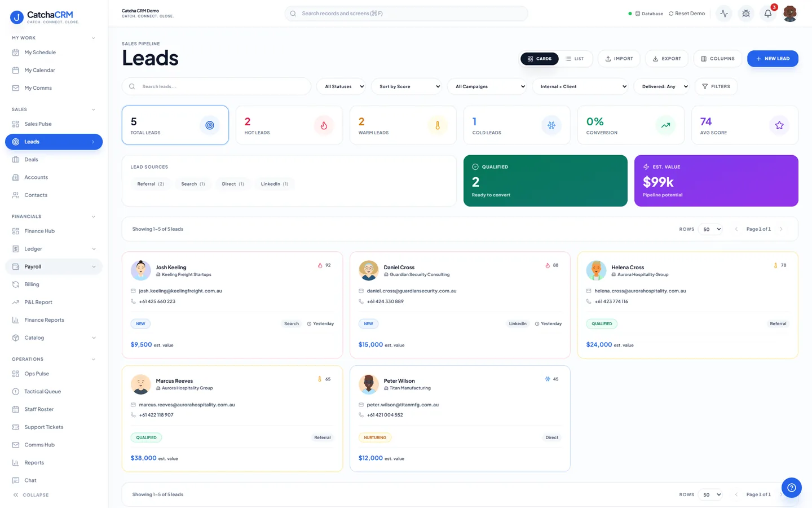The width and height of the screenshot is (812, 508).
Task: Click Peter Wilson's snowflake score icon
Action: pos(548,379)
